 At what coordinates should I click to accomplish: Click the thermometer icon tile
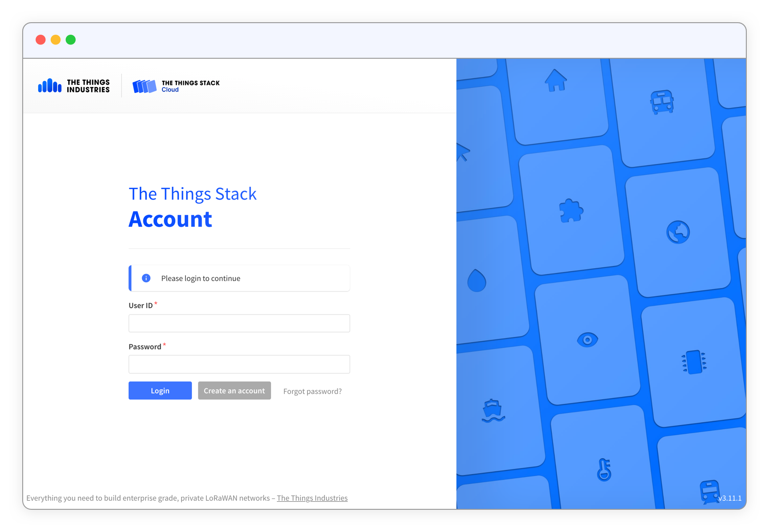coord(604,470)
